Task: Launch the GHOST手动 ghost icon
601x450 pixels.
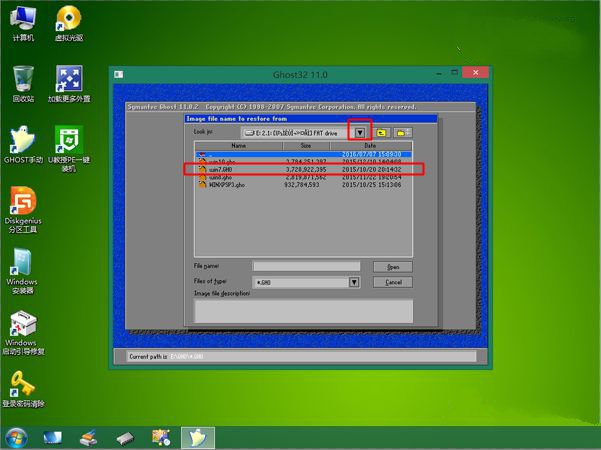Action: 23,145
